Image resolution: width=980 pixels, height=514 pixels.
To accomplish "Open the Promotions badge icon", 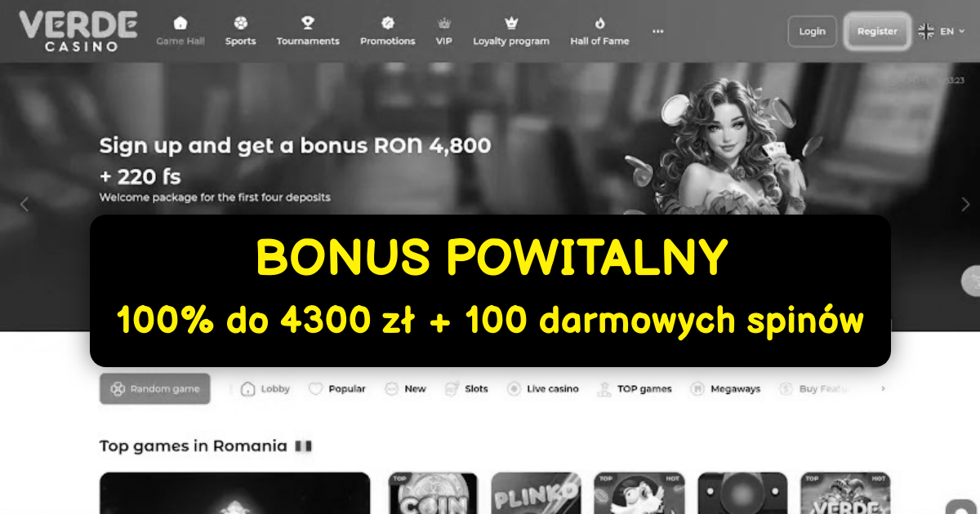I will 388,23.
